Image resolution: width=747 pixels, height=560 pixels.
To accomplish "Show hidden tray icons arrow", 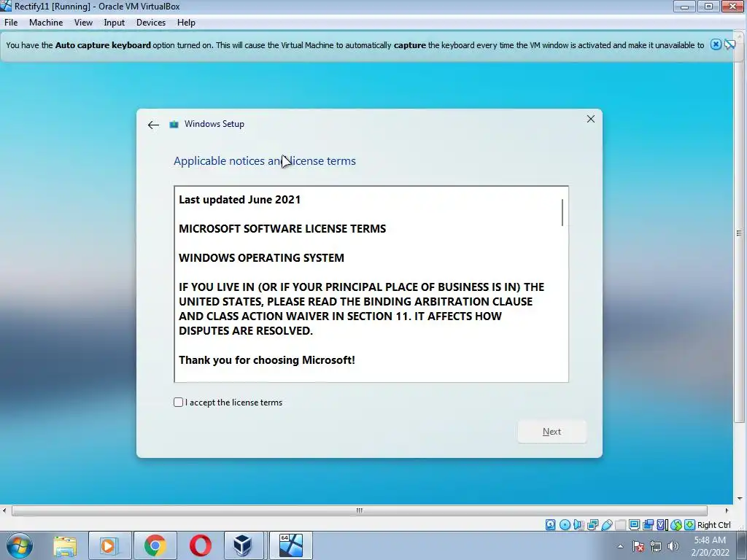I will (620, 546).
